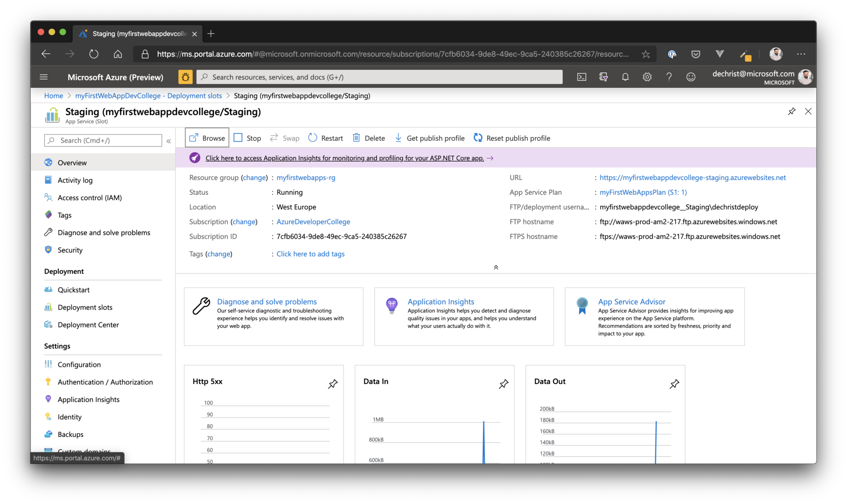Screen dimensions: 847x504
Task: Open the staging azurewebsites.net URL
Action: click(692, 178)
